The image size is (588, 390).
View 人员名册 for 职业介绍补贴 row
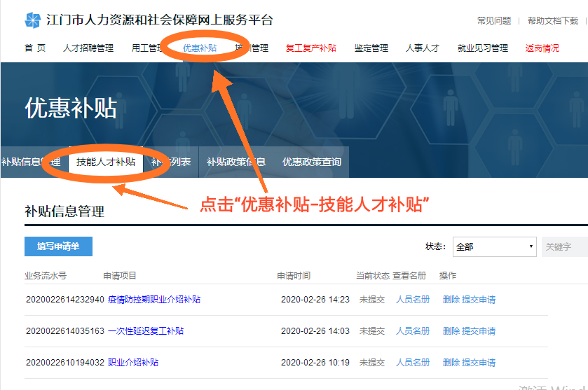[x=413, y=362]
